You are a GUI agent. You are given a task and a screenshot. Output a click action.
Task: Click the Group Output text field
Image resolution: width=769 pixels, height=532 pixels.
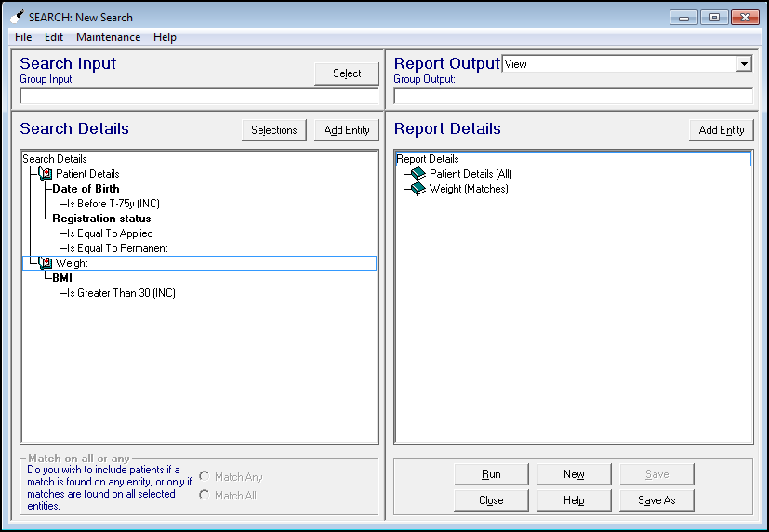pos(573,96)
